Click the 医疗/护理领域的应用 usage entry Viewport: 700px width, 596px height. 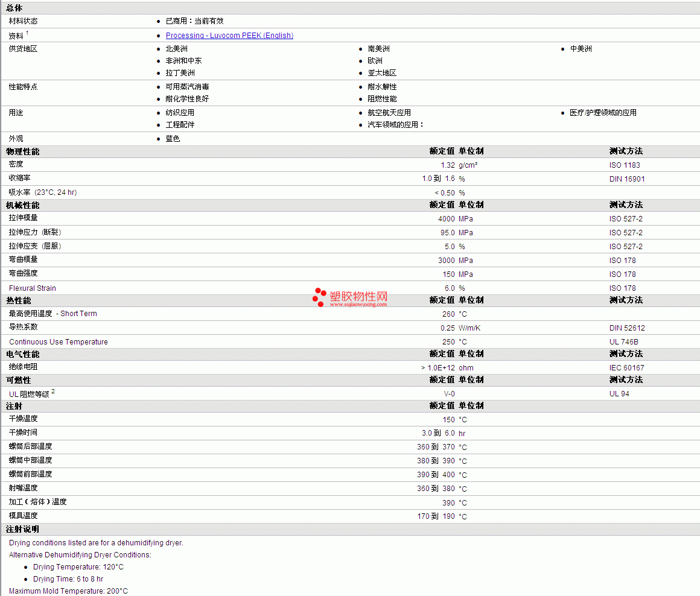(x=603, y=112)
